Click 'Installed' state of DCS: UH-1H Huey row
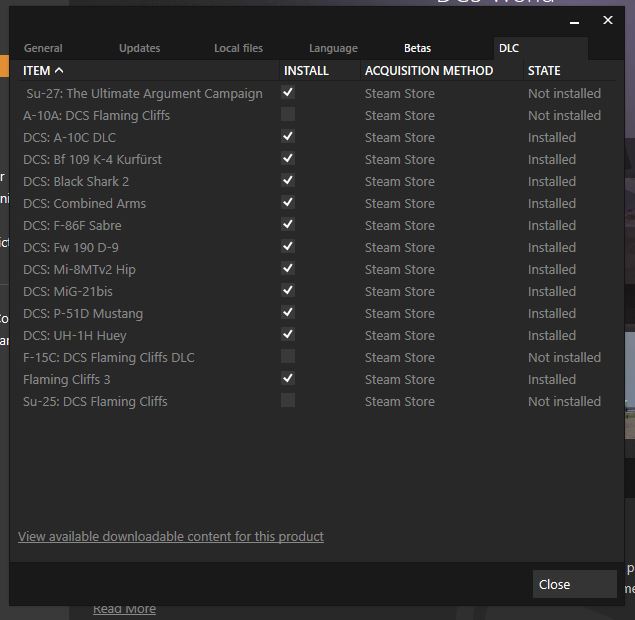 pyautogui.click(x=552, y=335)
